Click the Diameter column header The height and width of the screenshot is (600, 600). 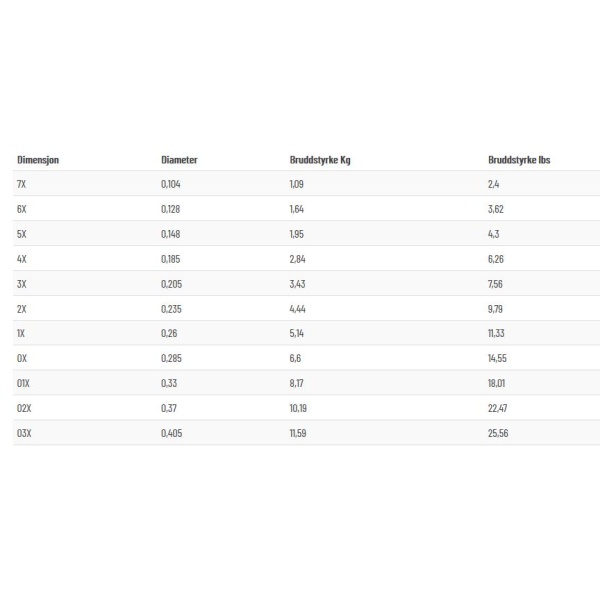179,160
